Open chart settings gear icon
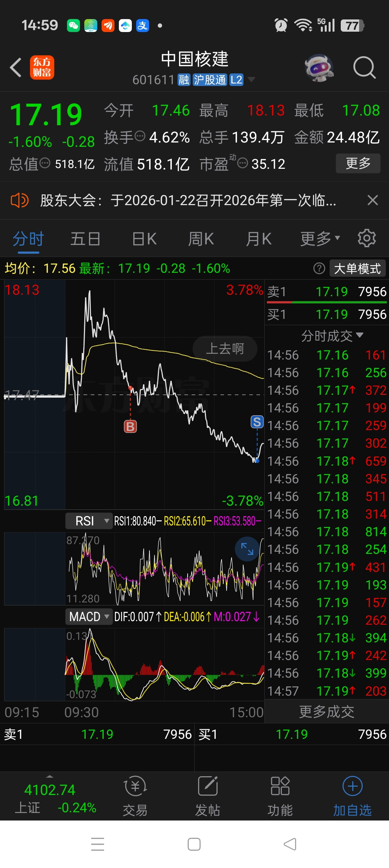 pyautogui.click(x=367, y=238)
